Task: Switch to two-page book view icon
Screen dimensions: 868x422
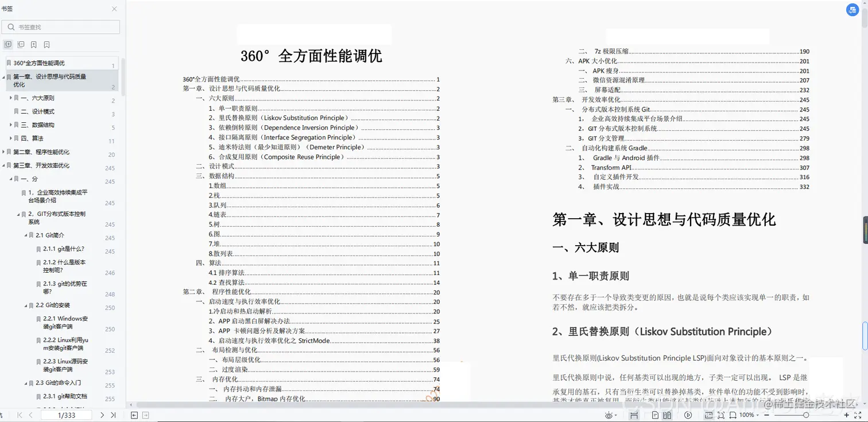Action: (668, 415)
